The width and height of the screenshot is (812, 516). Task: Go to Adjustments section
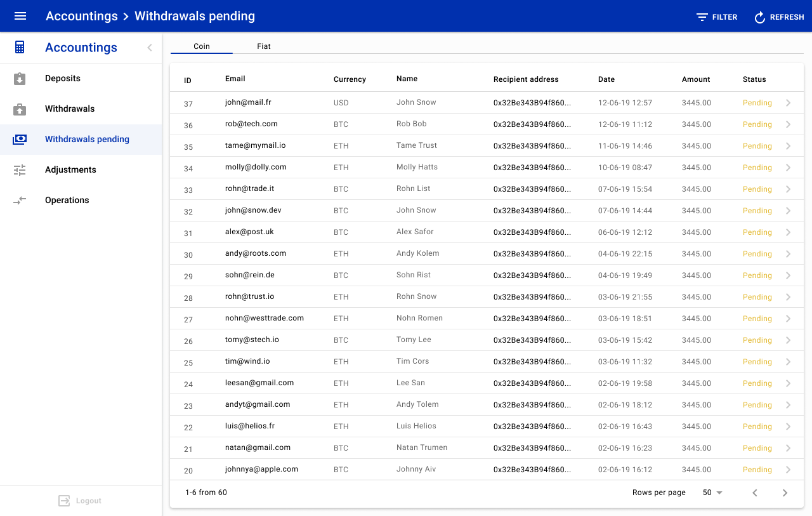81,170
